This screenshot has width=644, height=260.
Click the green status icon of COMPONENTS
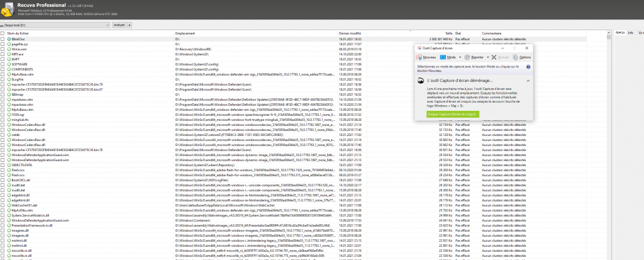[x=9, y=69]
